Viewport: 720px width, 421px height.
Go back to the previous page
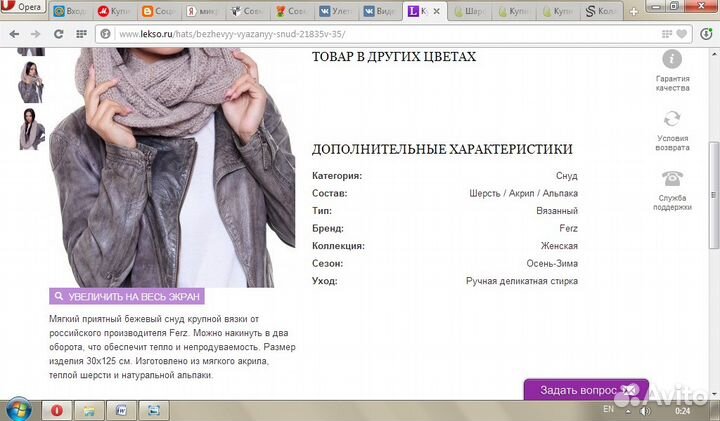click(14, 32)
